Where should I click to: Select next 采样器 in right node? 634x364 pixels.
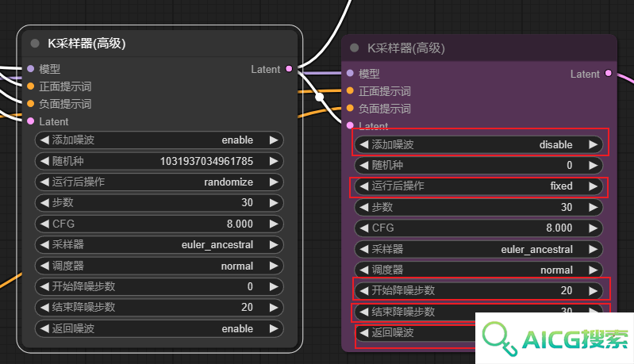click(594, 249)
